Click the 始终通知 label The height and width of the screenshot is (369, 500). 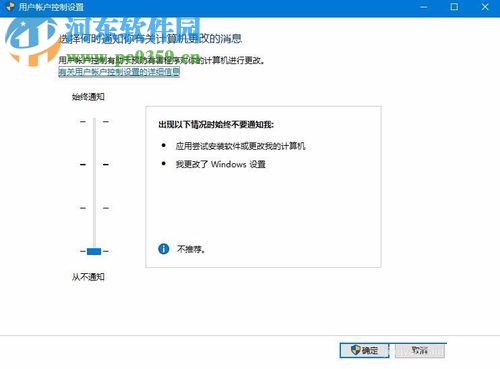(88, 97)
